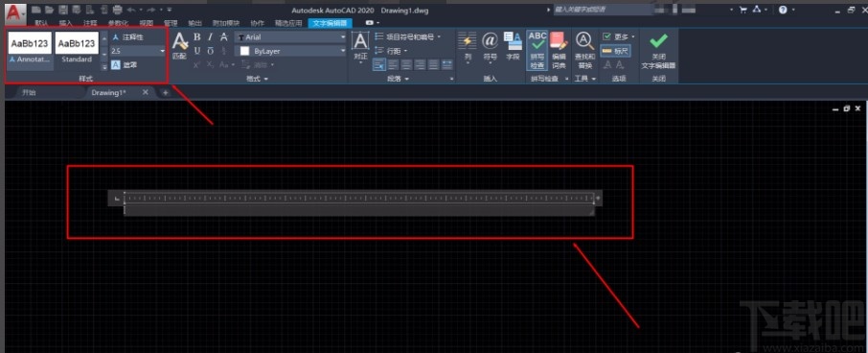Switch to the View (视图) ribbon tab
Image resolution: width=868 pixels, height=353 pixels.
147,23
